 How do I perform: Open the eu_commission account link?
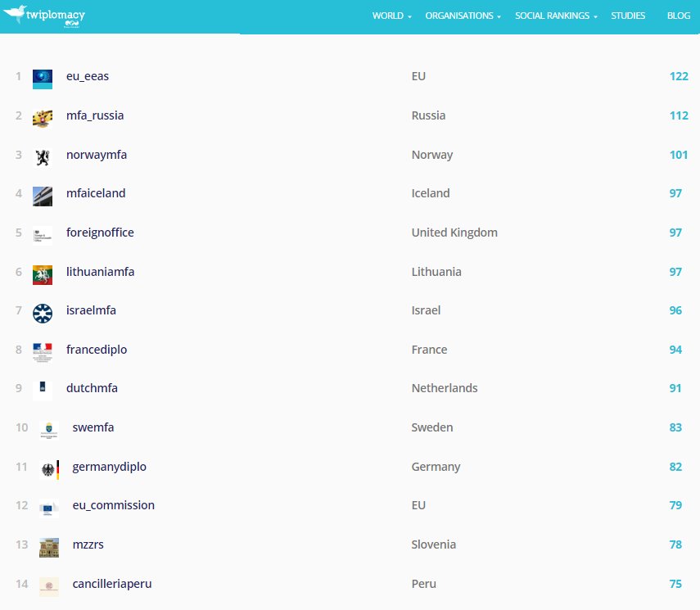point(114,505)
